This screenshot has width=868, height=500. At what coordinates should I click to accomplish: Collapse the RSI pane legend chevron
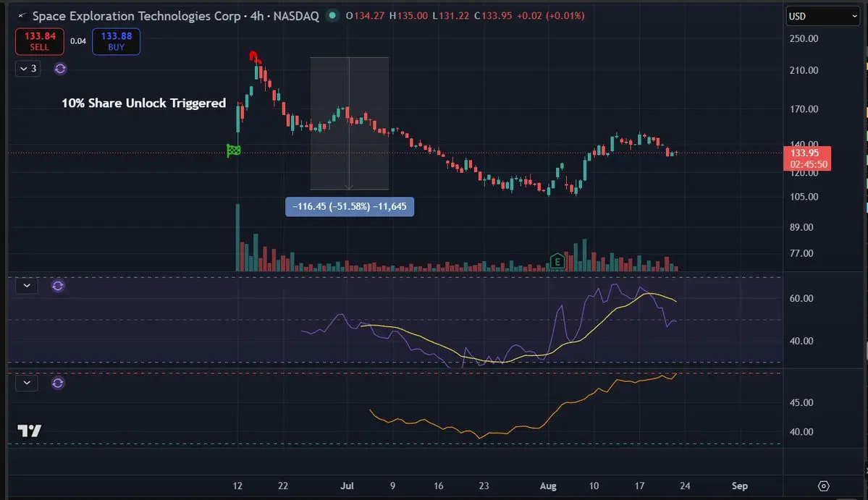click(27, 286)
